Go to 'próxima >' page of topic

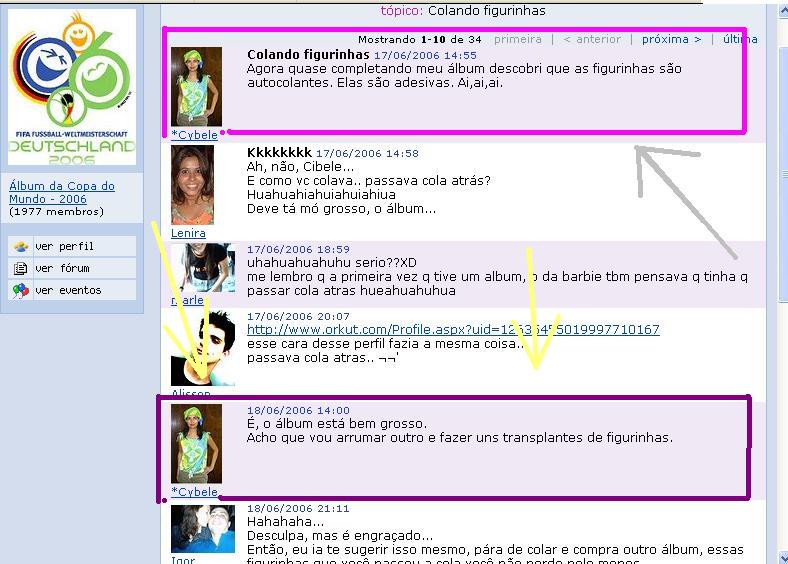coord(671,39)
